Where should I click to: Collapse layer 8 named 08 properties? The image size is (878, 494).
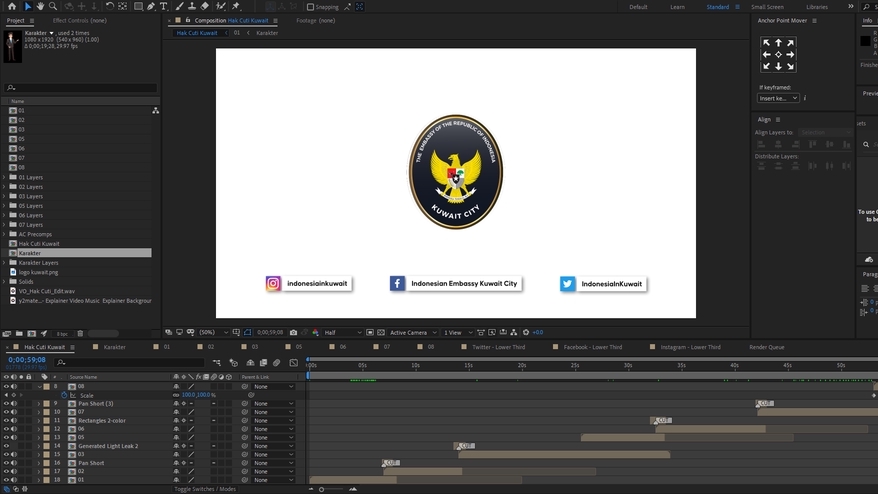tap(39, 386)
